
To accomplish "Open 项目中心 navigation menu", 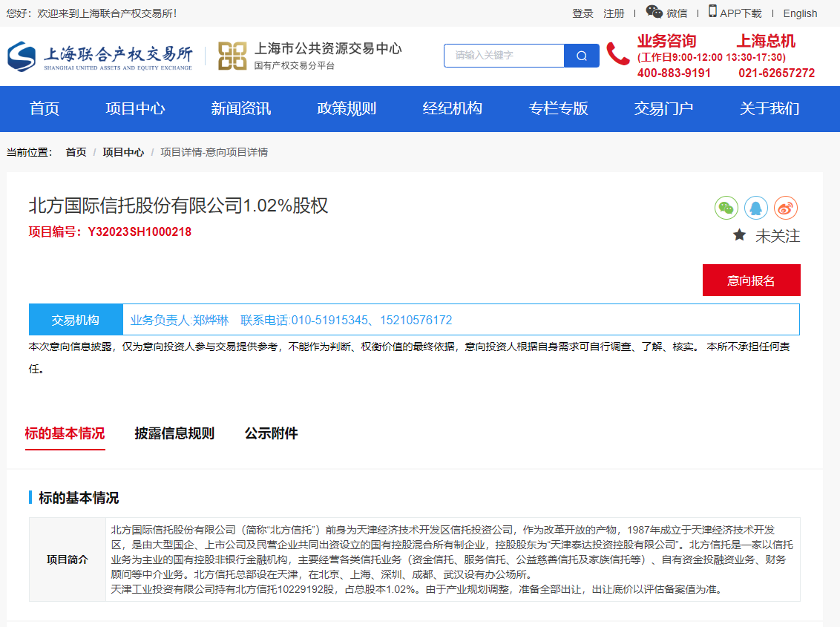I will tap(136, 109).
